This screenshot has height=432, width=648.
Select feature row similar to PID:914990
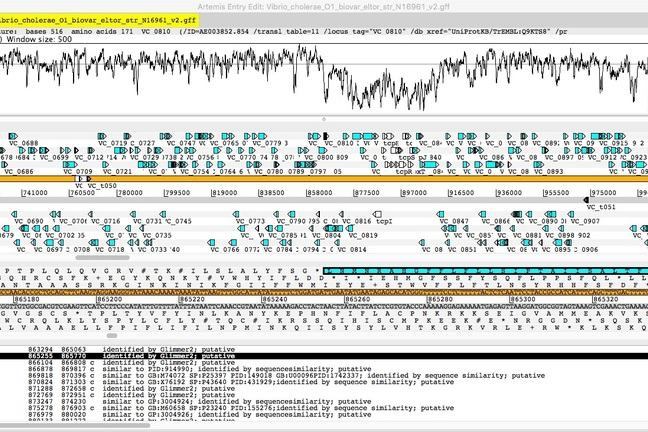(200, 369)
